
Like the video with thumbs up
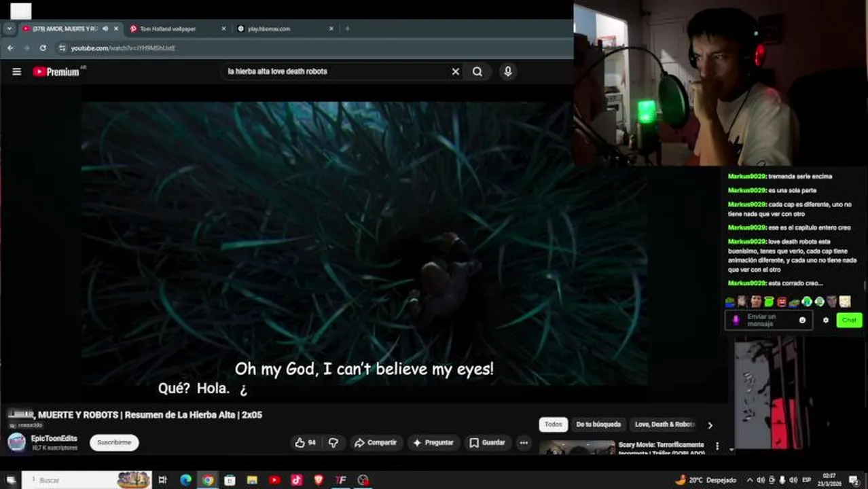tap(306, 443)
